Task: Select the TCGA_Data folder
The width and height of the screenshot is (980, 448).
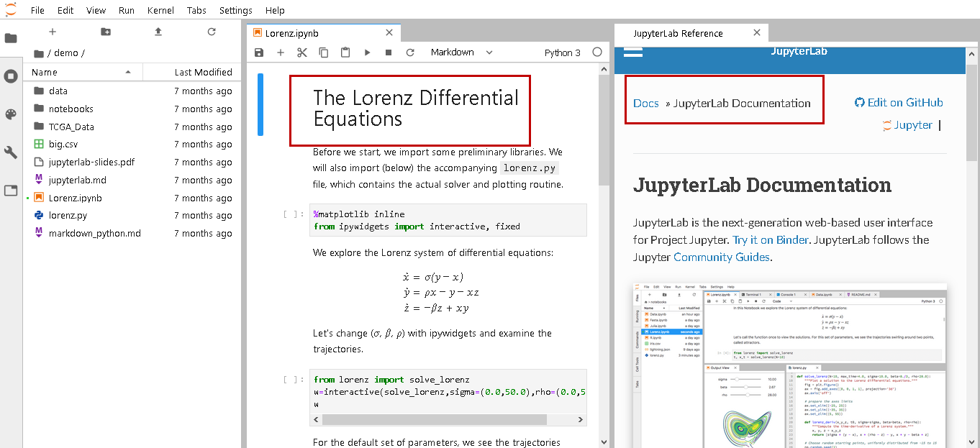Action: pyautogui.click(x=132, y=127)
